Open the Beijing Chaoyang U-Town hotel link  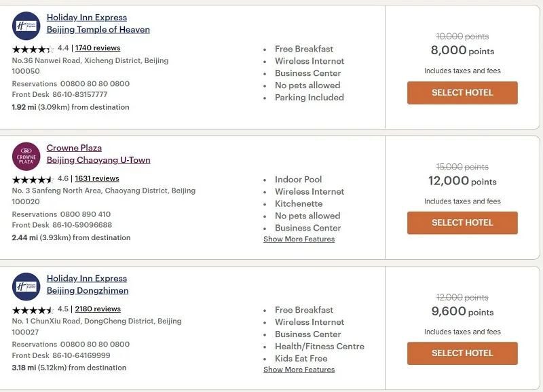(x=98, y=160)
